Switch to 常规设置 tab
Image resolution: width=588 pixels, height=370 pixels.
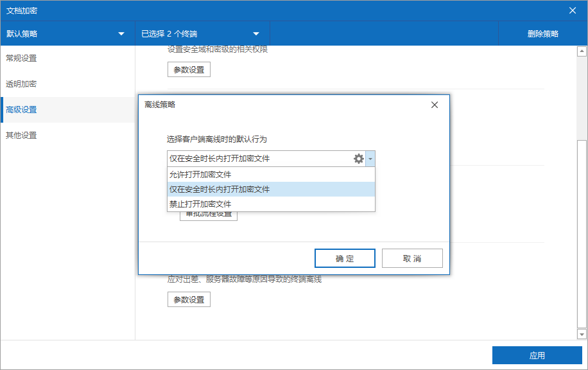coord(67,58)
